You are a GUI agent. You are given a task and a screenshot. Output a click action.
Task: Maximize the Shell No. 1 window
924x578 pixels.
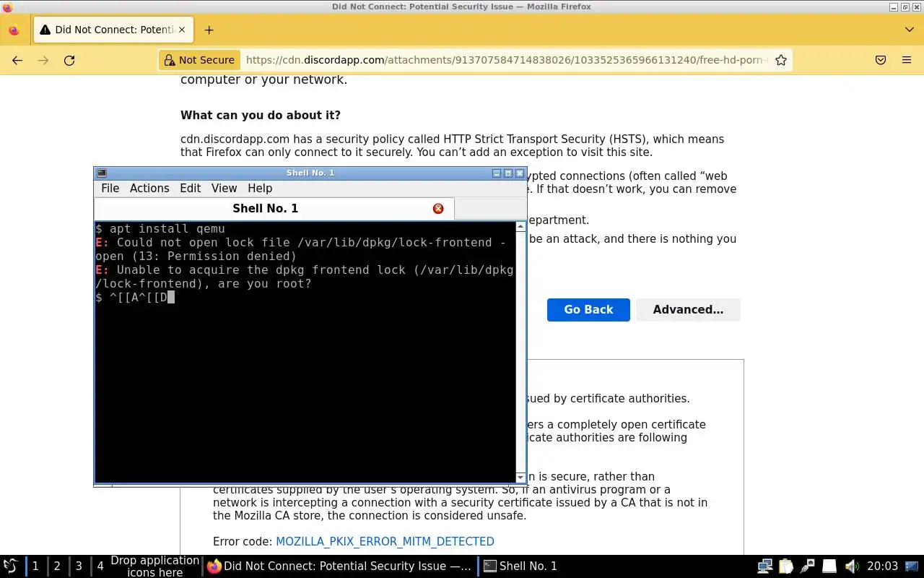(508, 173)
